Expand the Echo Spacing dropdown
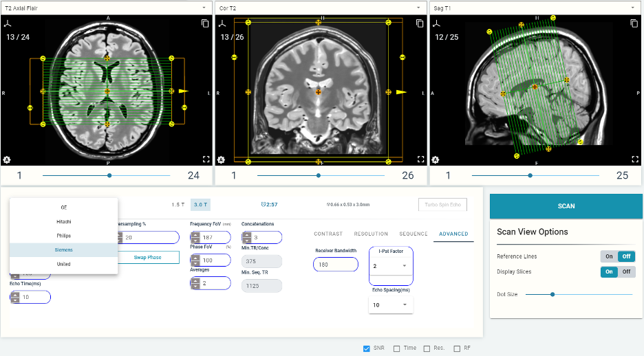This screenshot has height=356, width=644. coord(390,304)
